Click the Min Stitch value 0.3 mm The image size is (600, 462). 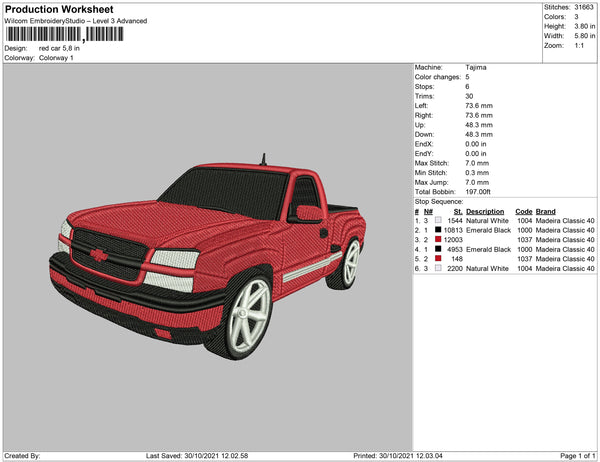pos(477,173)
